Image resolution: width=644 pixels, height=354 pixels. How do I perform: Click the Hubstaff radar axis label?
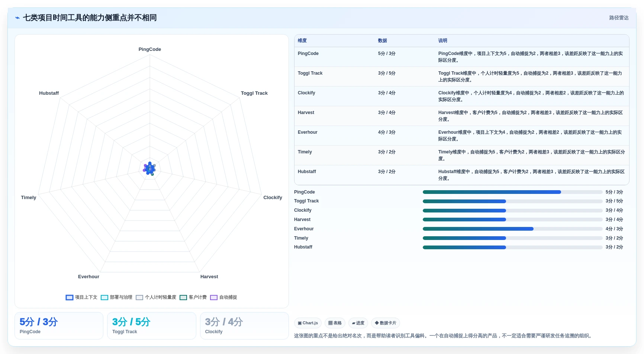click(x=49, y=93)
